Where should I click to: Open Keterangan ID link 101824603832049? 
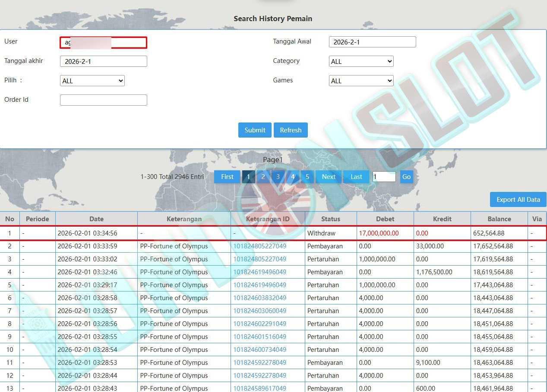pos(259,298)
